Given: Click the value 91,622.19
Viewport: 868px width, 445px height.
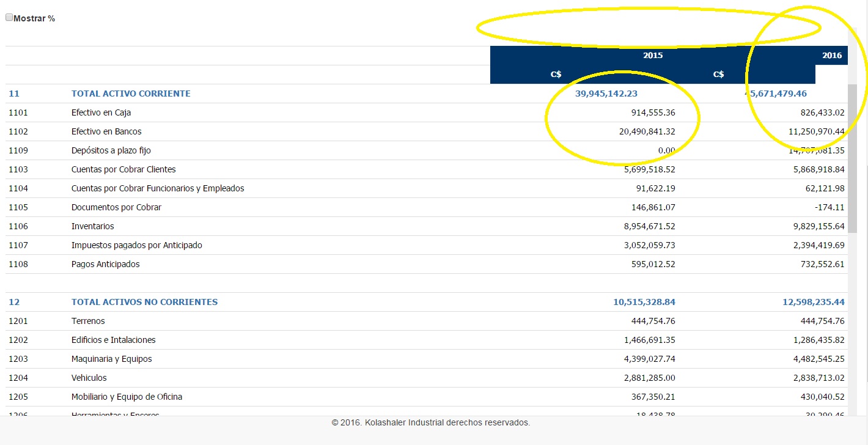Looking at the screenshot, I should pyautogui.click(x=656, y=188).
